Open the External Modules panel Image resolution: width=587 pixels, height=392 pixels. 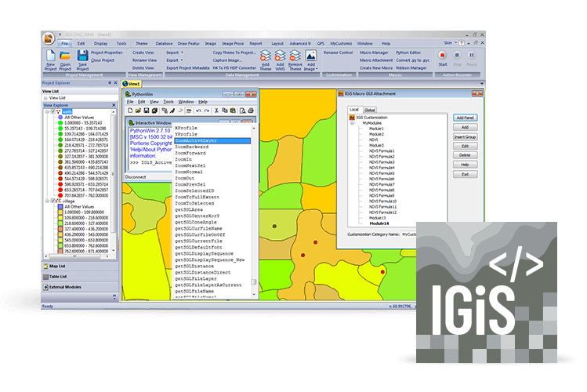80,287
